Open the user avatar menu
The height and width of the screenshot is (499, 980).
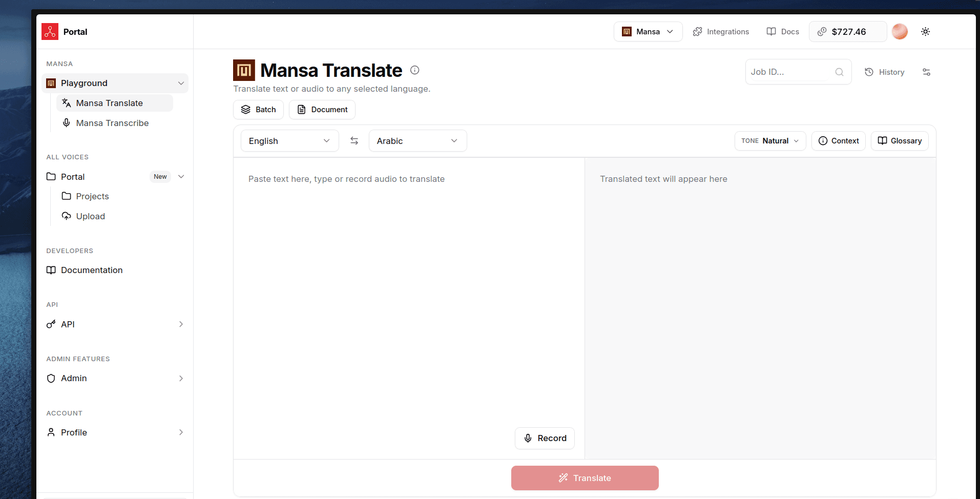[x=900, y=32]
